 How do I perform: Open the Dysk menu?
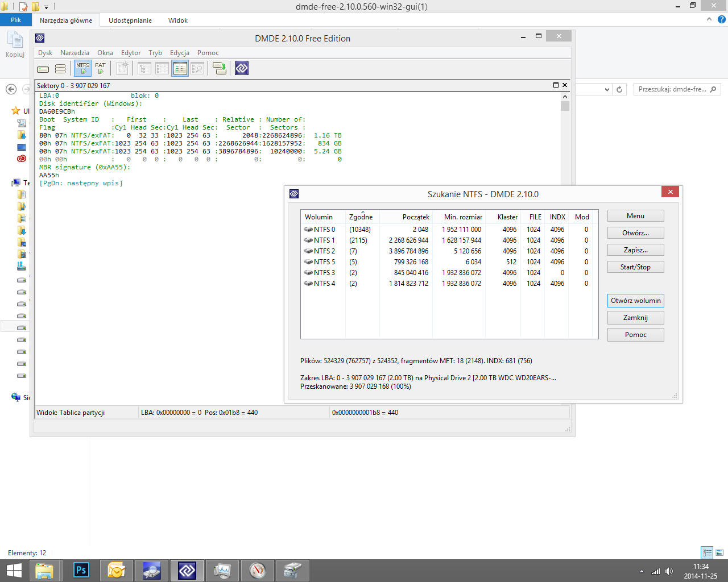45,53
